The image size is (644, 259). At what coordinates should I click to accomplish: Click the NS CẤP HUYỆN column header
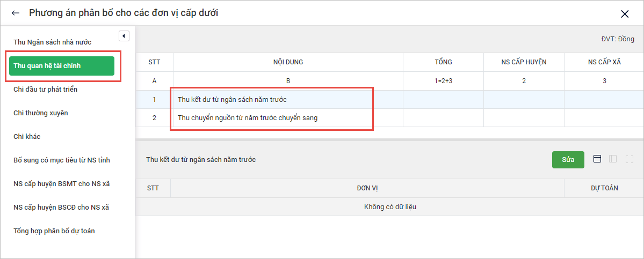[x=524, y=62]
